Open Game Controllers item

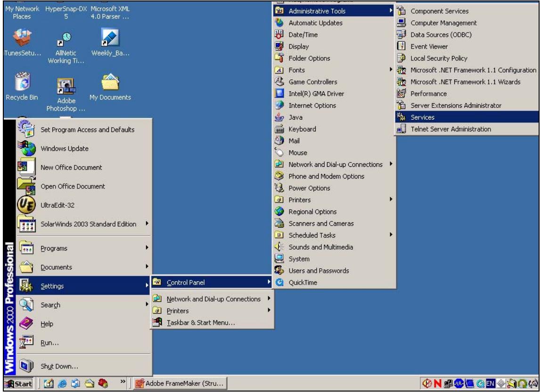point(334,82)
